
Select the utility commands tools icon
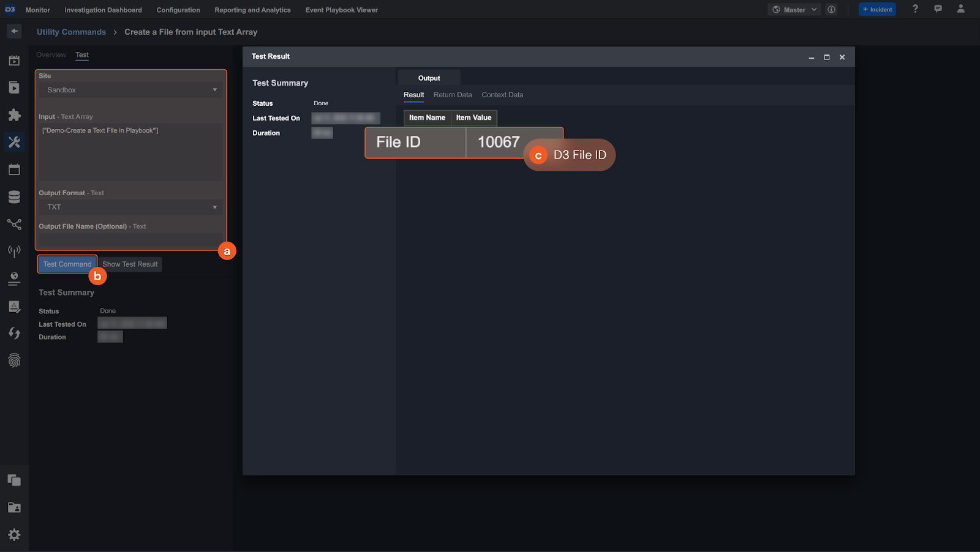14,142
